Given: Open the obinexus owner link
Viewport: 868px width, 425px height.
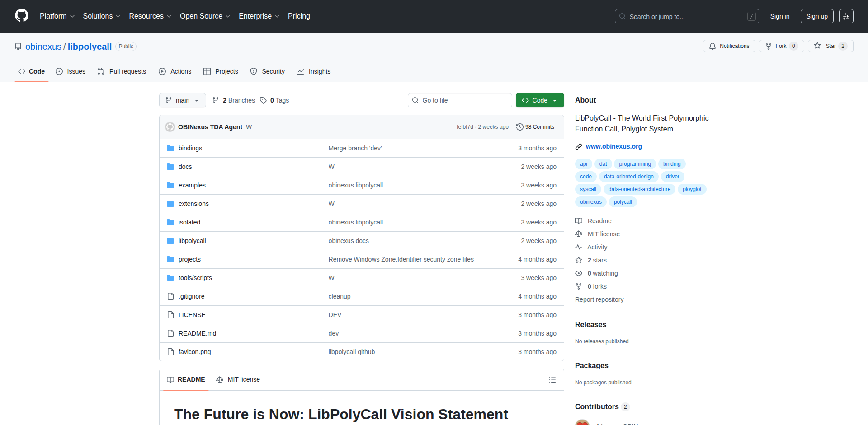Looking at the screenshot, I should (x=43, y=47).
